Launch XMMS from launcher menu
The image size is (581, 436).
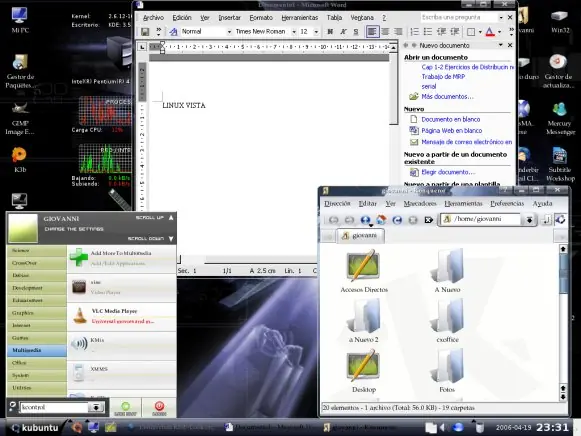coord(122,374)
